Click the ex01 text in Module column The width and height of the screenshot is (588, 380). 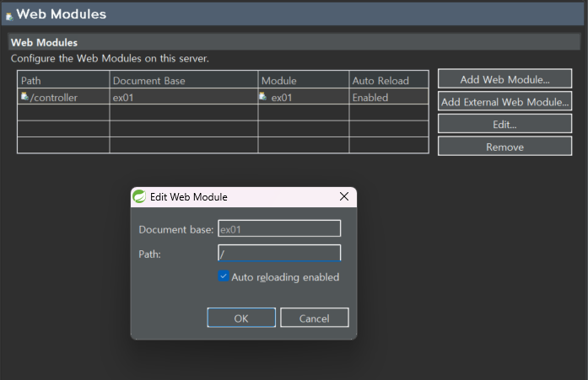point(282,98)
